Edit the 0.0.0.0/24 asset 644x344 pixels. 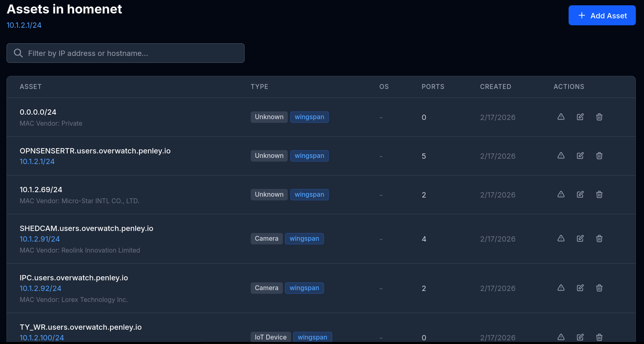(x=580, y=117)
